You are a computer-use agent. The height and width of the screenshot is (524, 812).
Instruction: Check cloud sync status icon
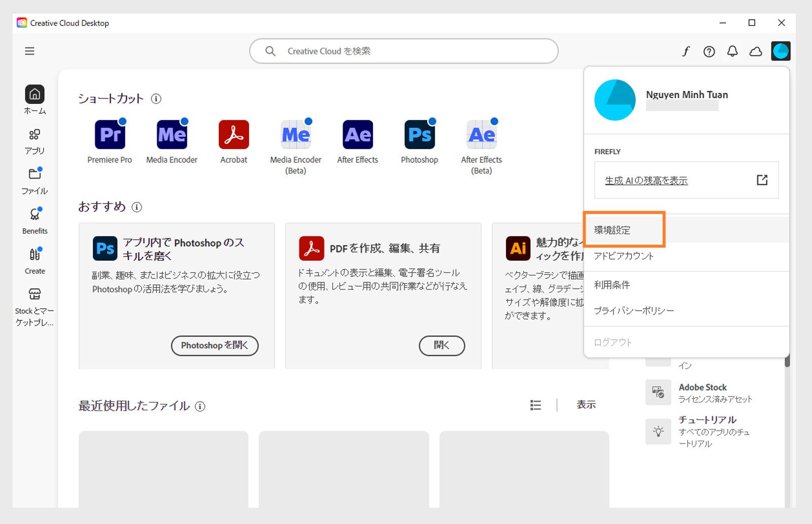pos(755,51)
